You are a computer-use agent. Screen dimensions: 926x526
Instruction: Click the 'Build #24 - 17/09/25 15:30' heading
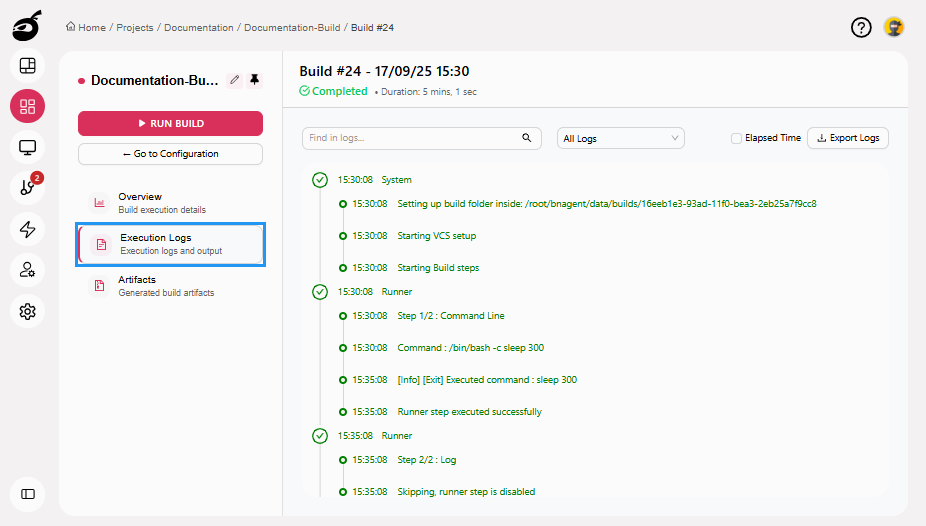click(384, 71)
